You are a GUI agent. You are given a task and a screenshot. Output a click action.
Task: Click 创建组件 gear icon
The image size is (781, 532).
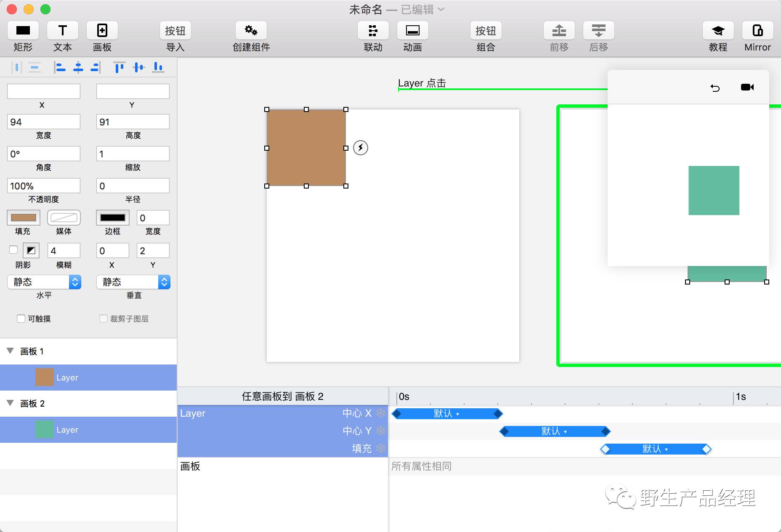click(251, 31)
